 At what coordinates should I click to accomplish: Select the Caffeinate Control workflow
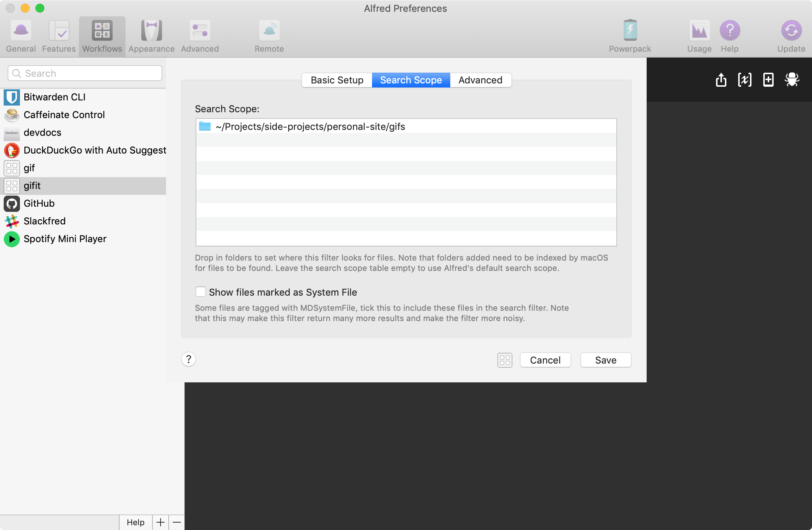click(83, 115)
